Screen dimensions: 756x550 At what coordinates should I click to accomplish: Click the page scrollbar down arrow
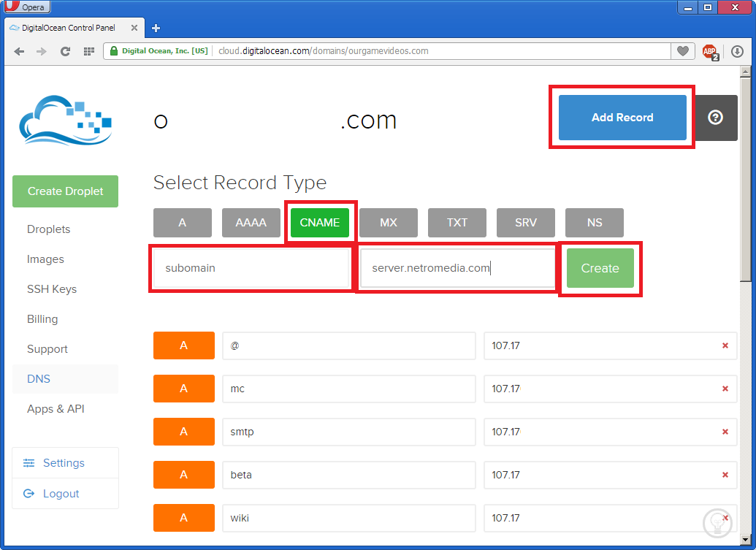click(746, 539)
